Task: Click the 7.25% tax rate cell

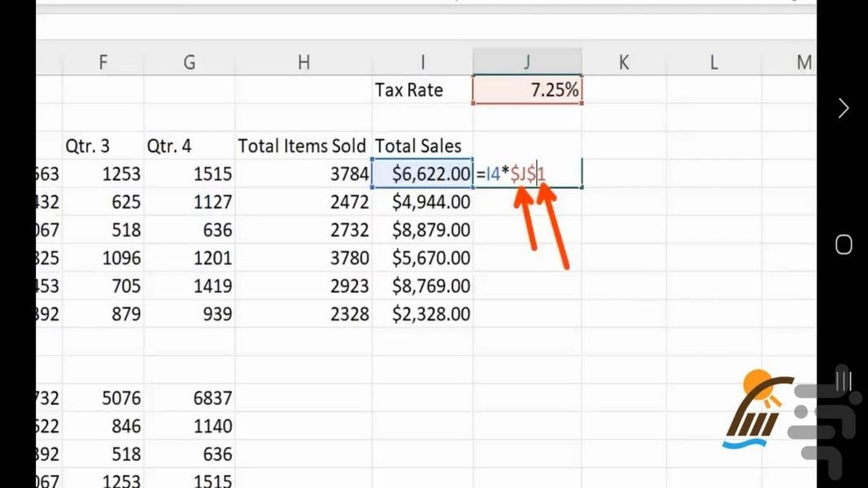Action: pos(527,90)
